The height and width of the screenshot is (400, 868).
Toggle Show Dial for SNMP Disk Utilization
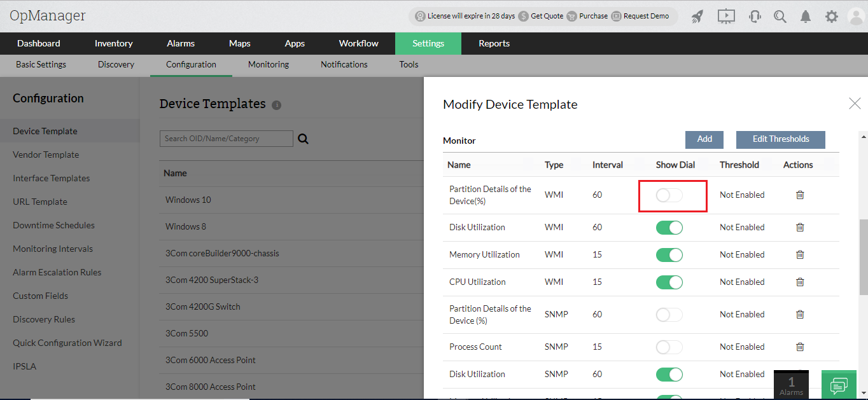click(x=669, y=375)
